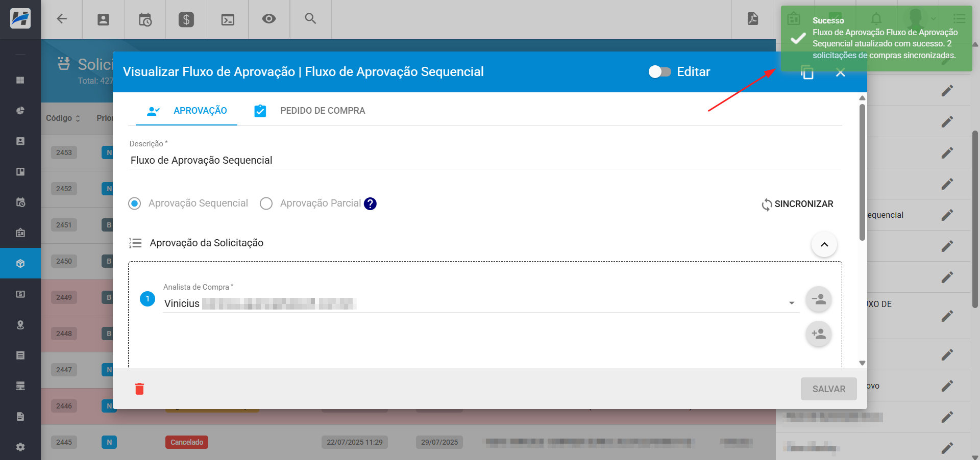Click the help question mark icon
The image size is (980, 460).
[x=371, y=204]
